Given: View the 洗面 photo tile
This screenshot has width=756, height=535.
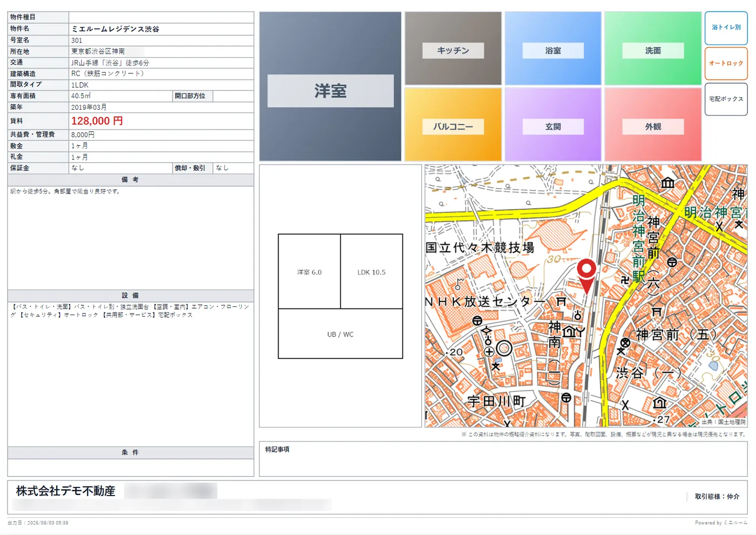Looking at the screenshot, I should coord(653,49).
